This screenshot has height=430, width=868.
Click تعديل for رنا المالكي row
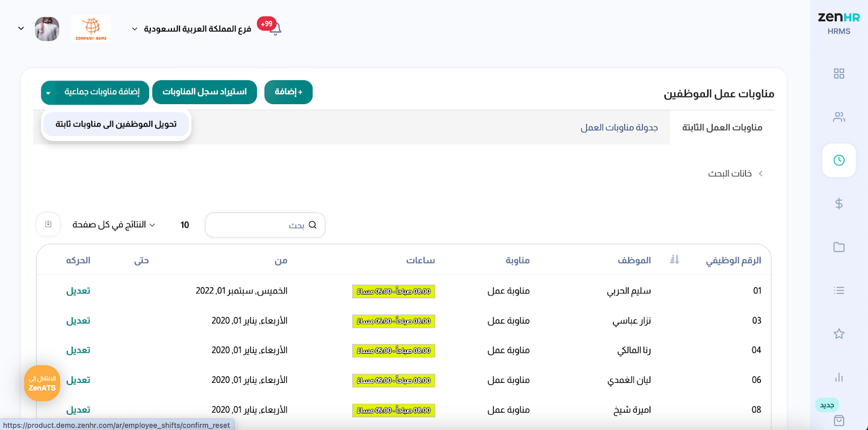(78, 350)
